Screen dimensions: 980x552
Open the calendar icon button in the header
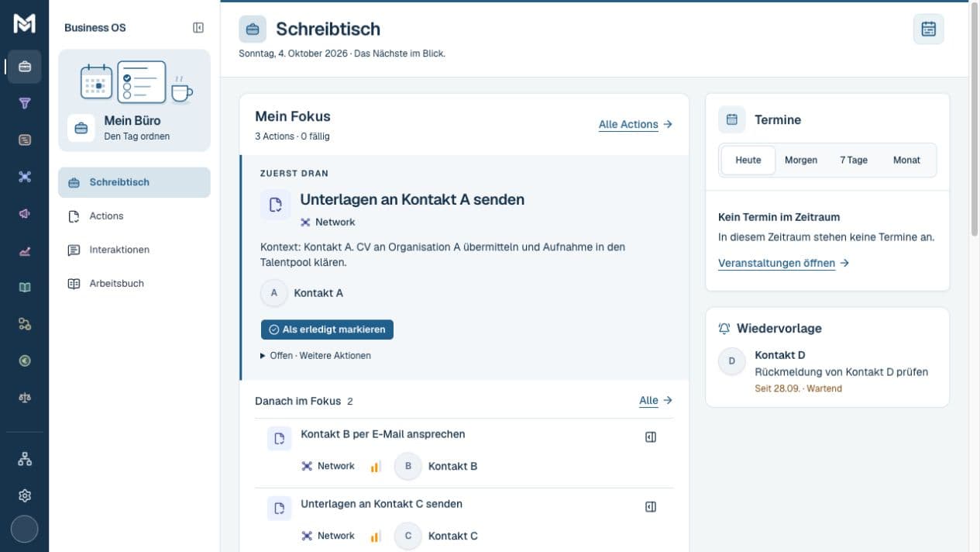coord(929,29)
